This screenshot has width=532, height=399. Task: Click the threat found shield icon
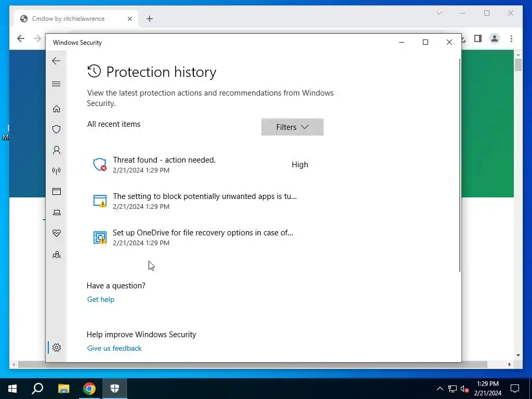tap(100, 164)
